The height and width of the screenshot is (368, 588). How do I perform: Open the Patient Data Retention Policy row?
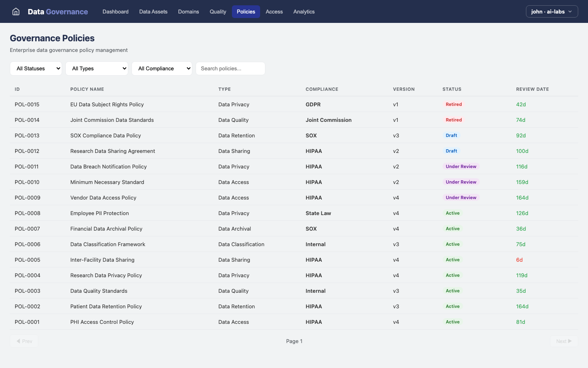pyautogui.click(x=106, y=306)
